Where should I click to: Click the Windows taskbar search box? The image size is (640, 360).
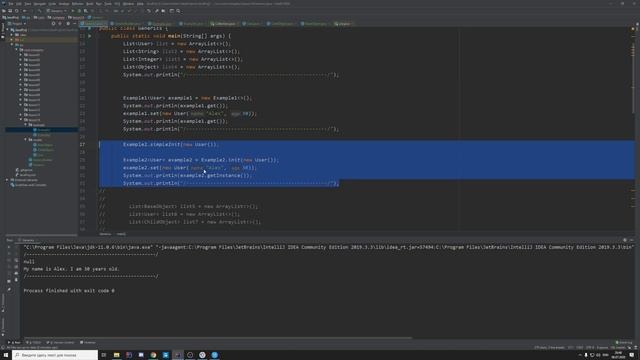(x=55, y=355)
